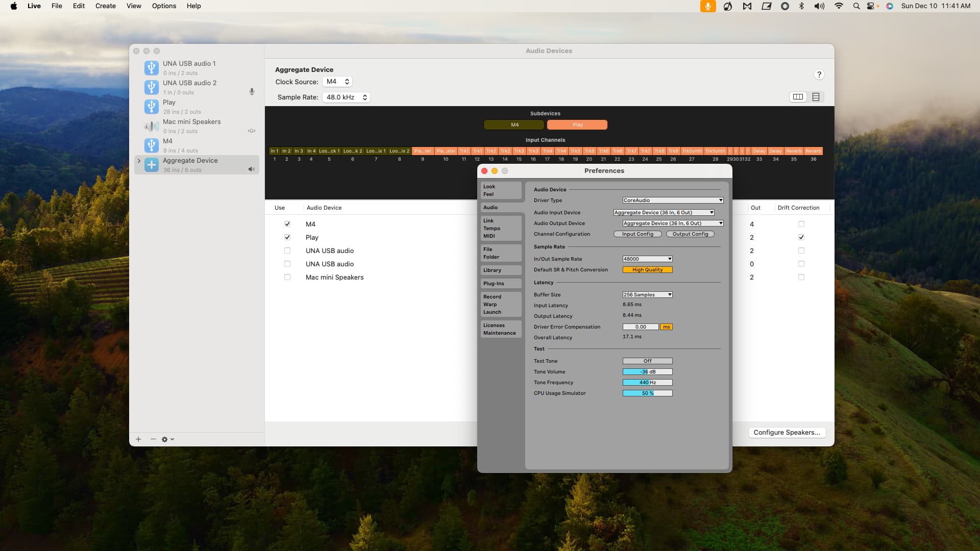Switch to list channel view icon

[816, 97]
